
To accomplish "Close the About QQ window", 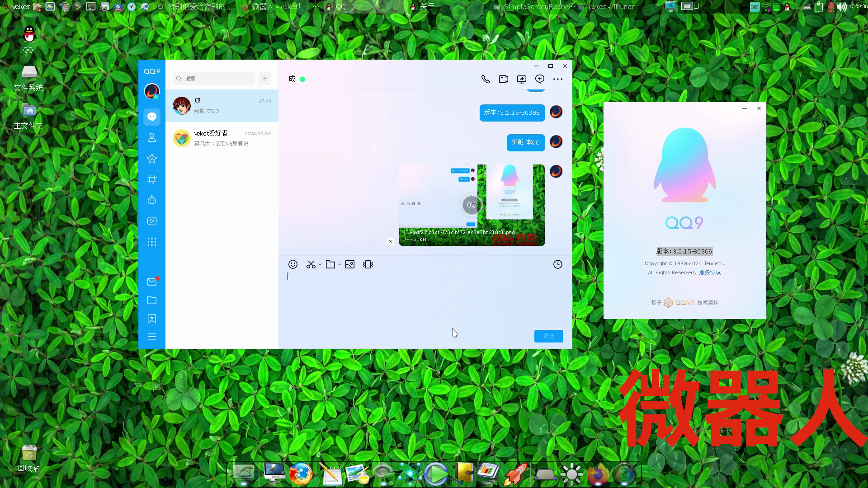I will 759,108.
